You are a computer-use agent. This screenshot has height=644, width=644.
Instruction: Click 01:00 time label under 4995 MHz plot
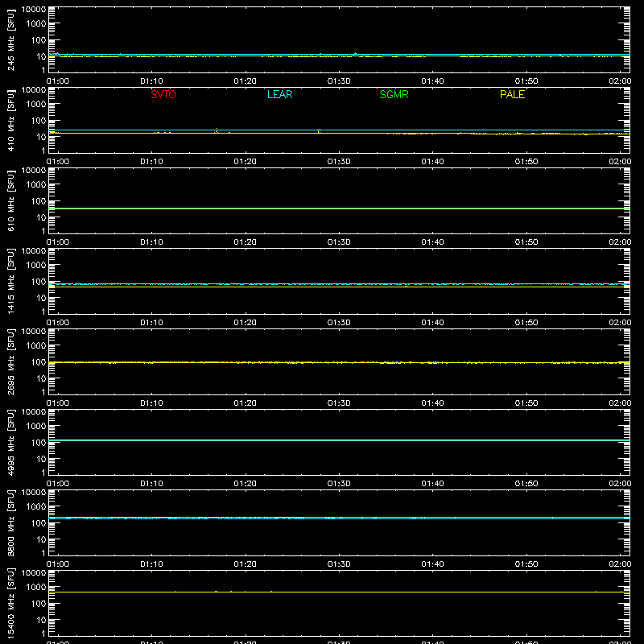coord(58,484)
